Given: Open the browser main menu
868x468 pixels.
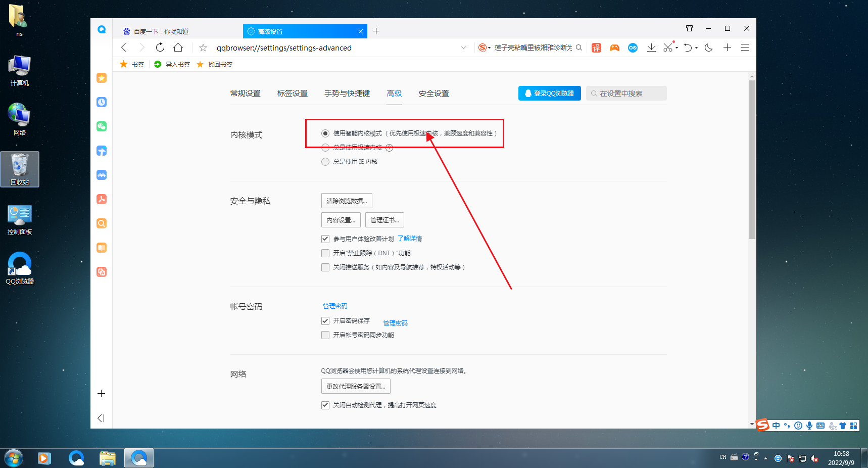Looking at the screenshot, I should pos(745,48).
